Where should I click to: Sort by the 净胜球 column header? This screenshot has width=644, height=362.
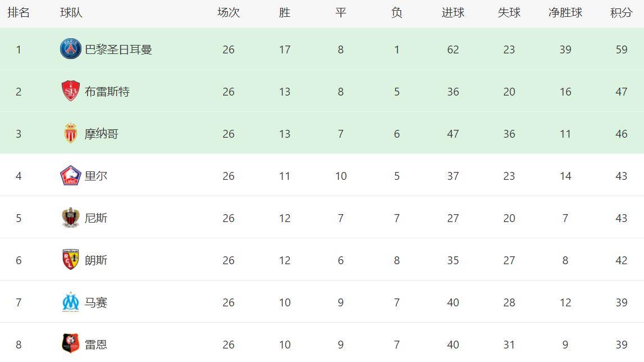pos(565,12)
